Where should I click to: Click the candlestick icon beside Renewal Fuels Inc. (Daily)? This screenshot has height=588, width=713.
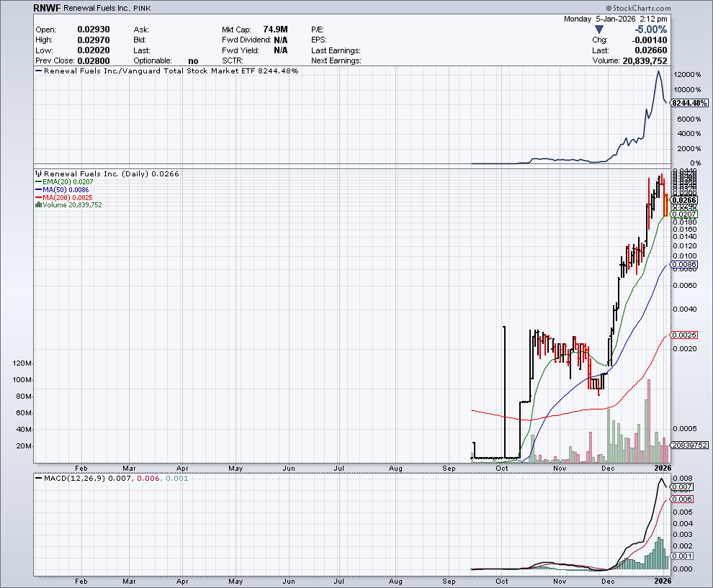click(39, 173)
